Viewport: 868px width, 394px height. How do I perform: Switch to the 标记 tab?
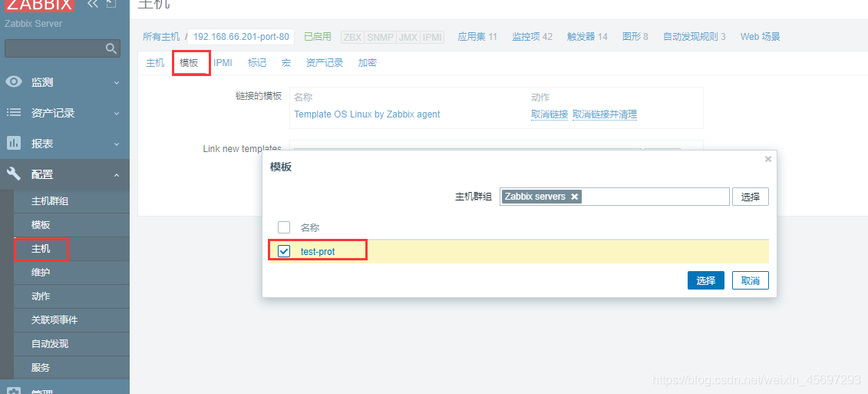click(257, 63)
